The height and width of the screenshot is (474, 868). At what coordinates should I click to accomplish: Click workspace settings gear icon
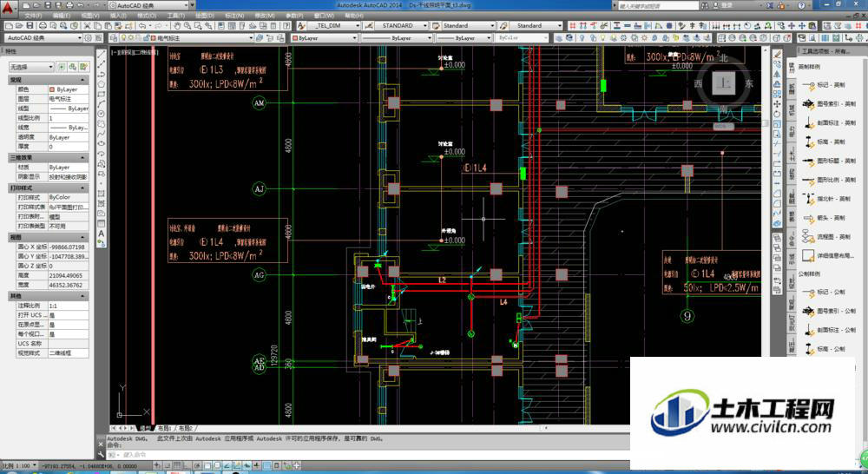(88, 37)
